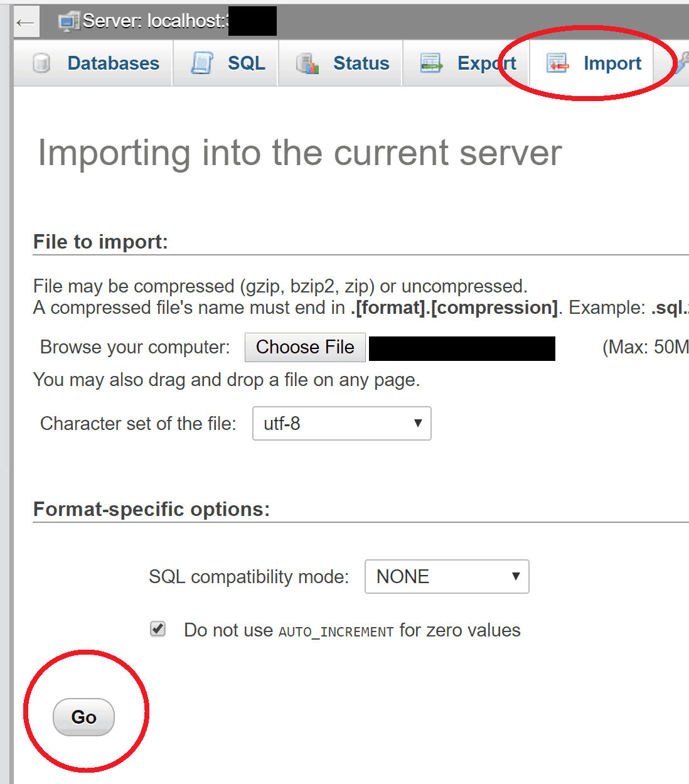Click the Import tab's red arrow icon
The image size is (689, 784).
[557, 63]
